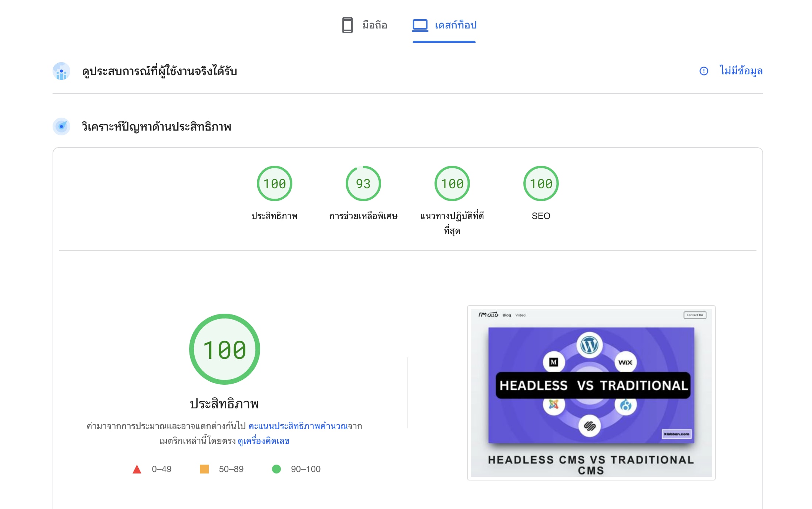Click the info circle icon near ไม่มีข้อมูล
The image size is (812, 509).
(x=704, y=71)
